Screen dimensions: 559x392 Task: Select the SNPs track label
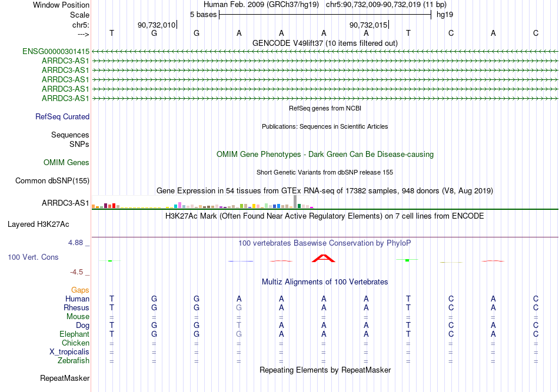[x=79, y=144]
